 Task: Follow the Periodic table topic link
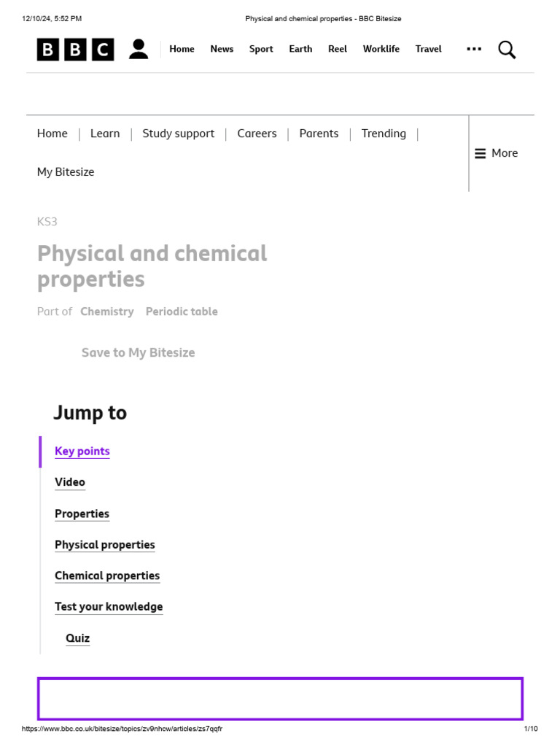tap(182, 311)
